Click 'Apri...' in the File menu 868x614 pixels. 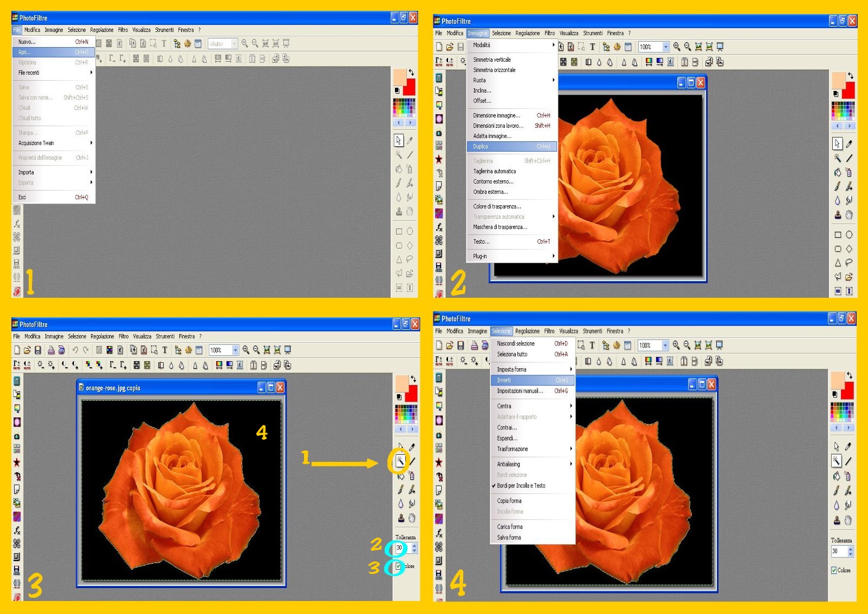pos(53,52)
